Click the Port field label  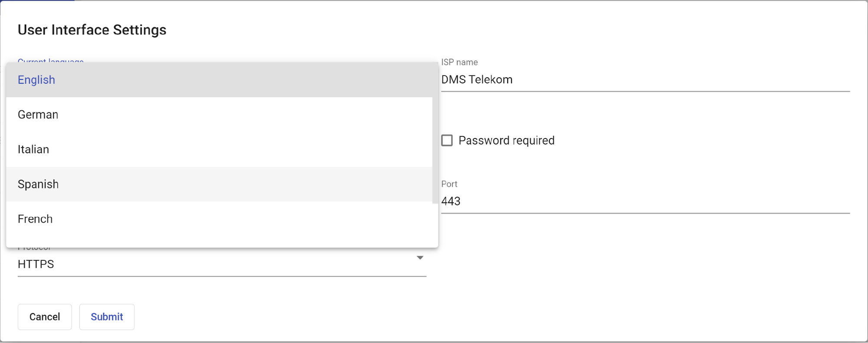449,184
